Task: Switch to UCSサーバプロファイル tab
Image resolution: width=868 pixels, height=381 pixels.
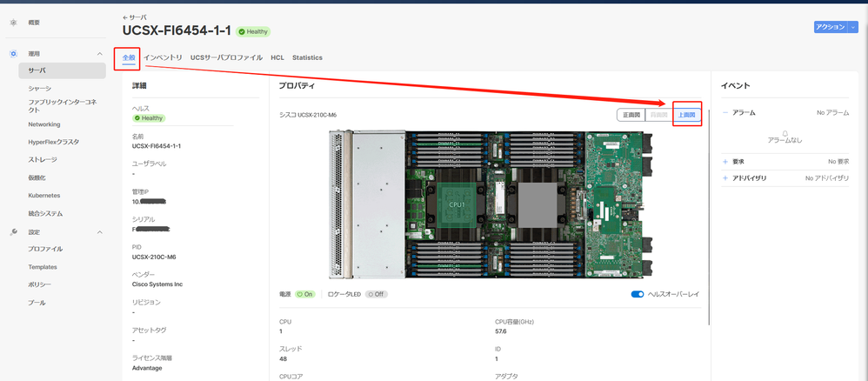Action: coord(226,57)
